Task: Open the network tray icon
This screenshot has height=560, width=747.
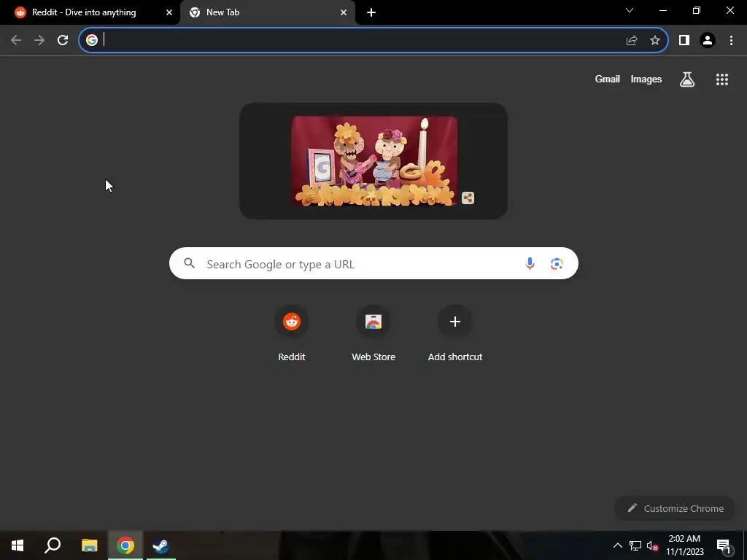Action: (x=635, y=545)
